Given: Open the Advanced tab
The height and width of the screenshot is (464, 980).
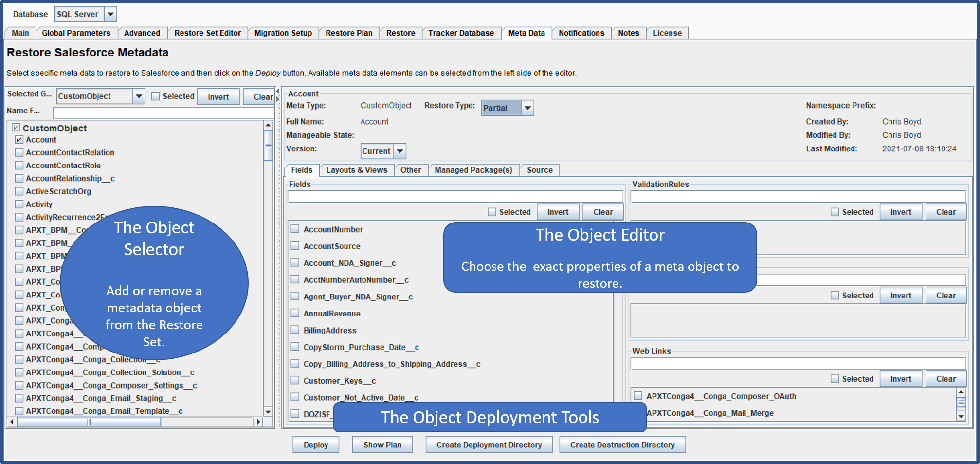Looking at the screenshot, I should (142, 33).
